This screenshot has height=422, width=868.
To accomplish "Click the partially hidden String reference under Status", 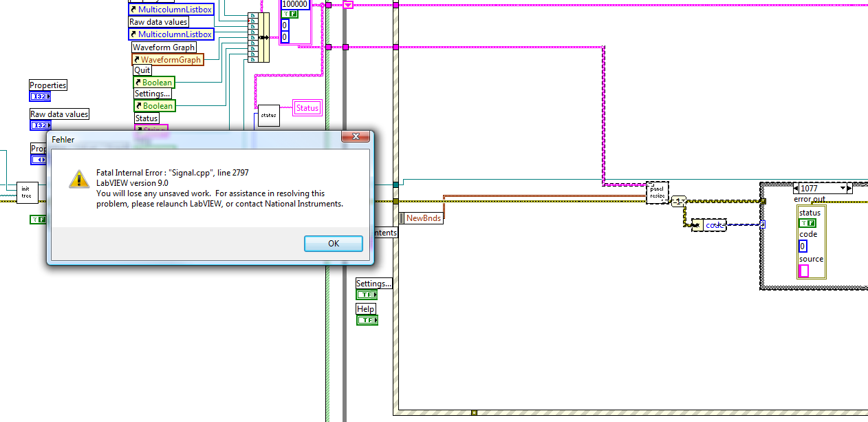I will tap(151, 129).
